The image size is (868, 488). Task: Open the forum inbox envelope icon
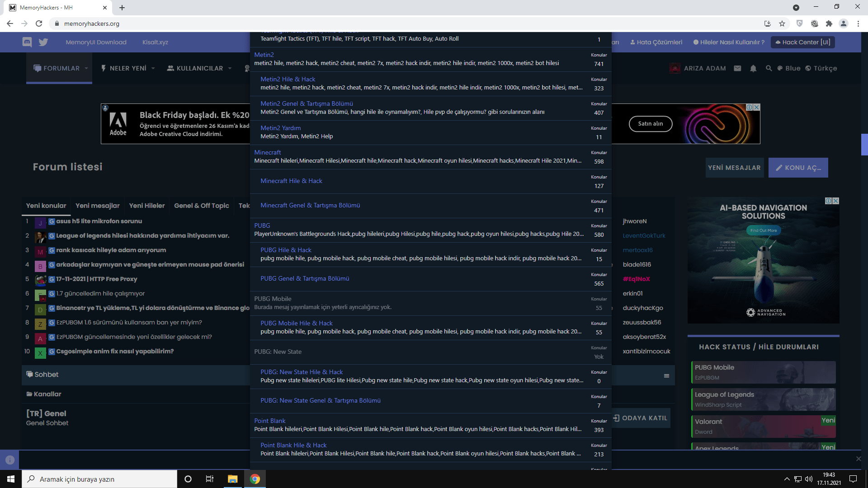(x=737, y=68)
